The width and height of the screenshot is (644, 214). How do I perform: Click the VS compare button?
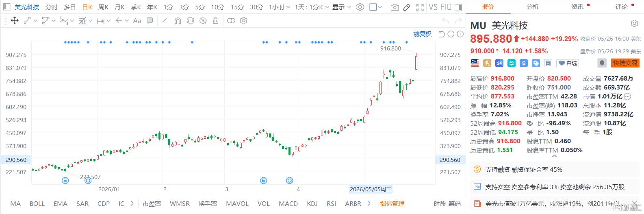pyautogui.click(x=433, y=7)
